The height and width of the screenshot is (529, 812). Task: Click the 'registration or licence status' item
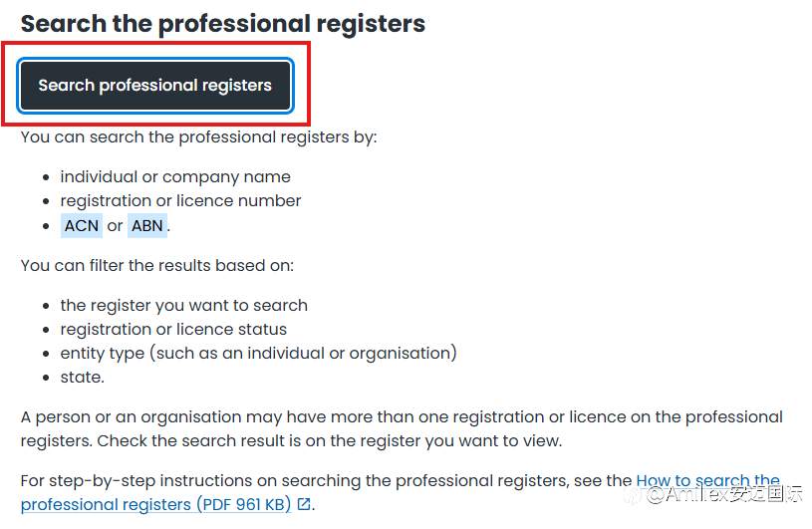pyautogui.click(x=173, y=329)
